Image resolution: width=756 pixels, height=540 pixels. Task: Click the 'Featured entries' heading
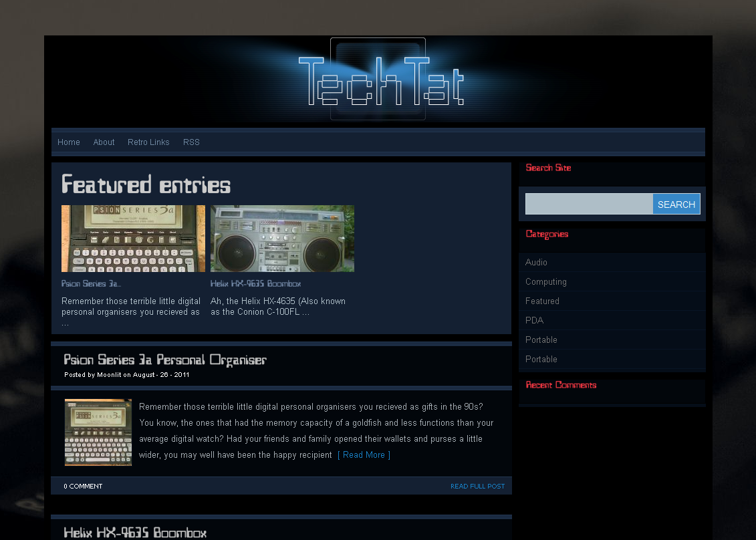coord(146,184)
